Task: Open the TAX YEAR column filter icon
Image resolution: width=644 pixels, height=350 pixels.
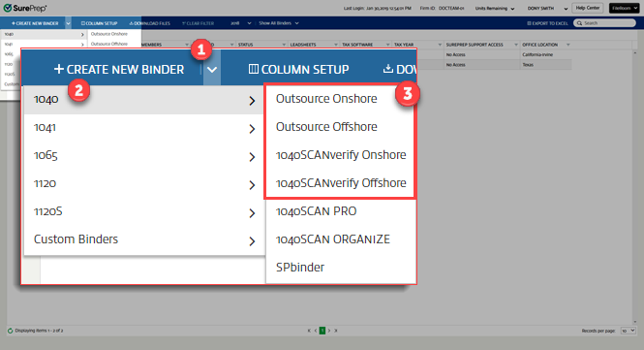Action: click(440, 45)
